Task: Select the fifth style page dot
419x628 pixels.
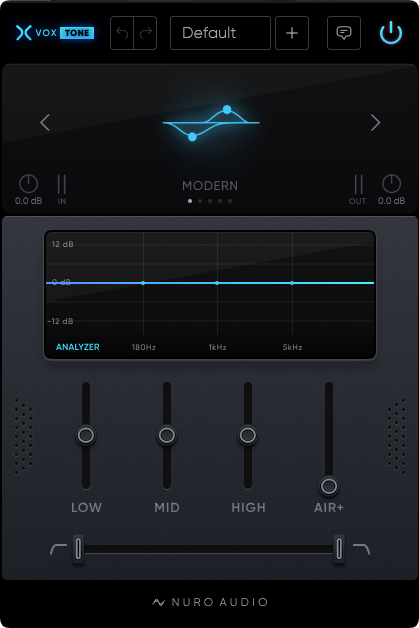Action: 230,201
